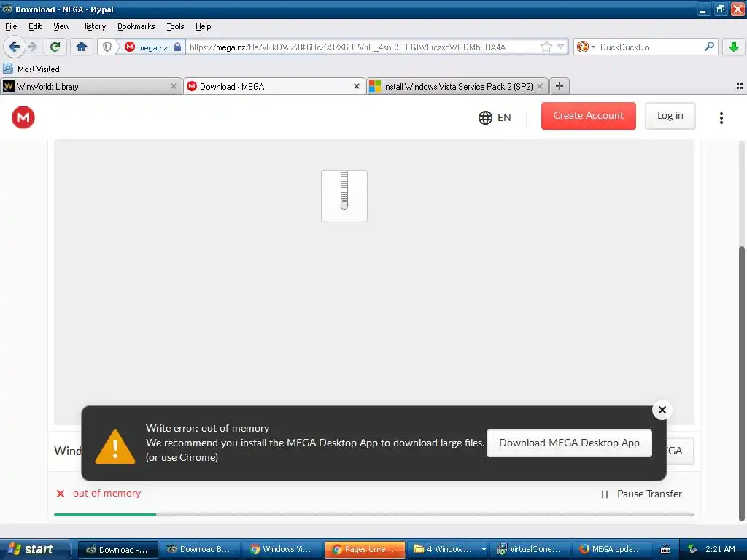Open the EN language selector
Viewport: 747px width, 560px height.
pyautogui.click(x=495, y=117)
